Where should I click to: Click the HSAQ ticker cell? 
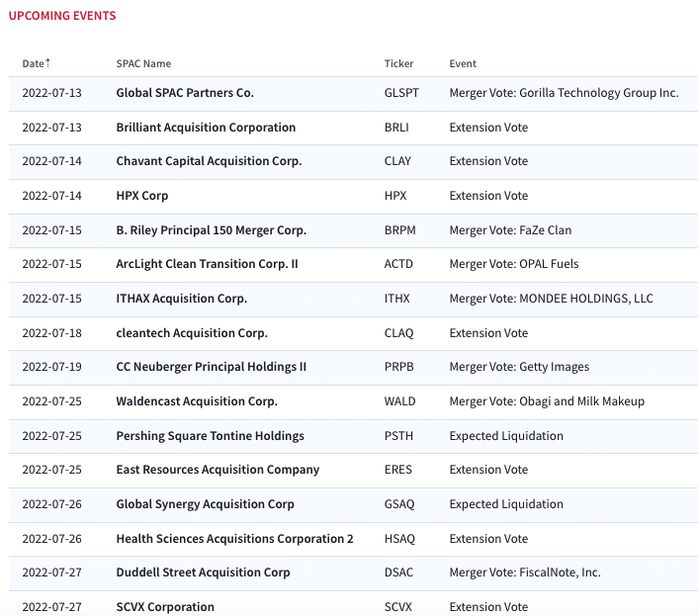[399, 539]
